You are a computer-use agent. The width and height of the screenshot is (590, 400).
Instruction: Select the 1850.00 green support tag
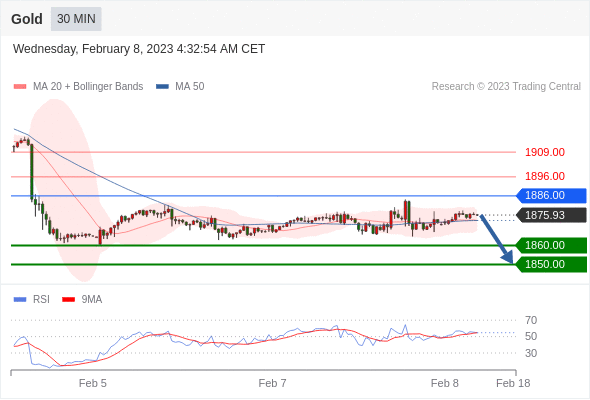[x=551, y=264]
